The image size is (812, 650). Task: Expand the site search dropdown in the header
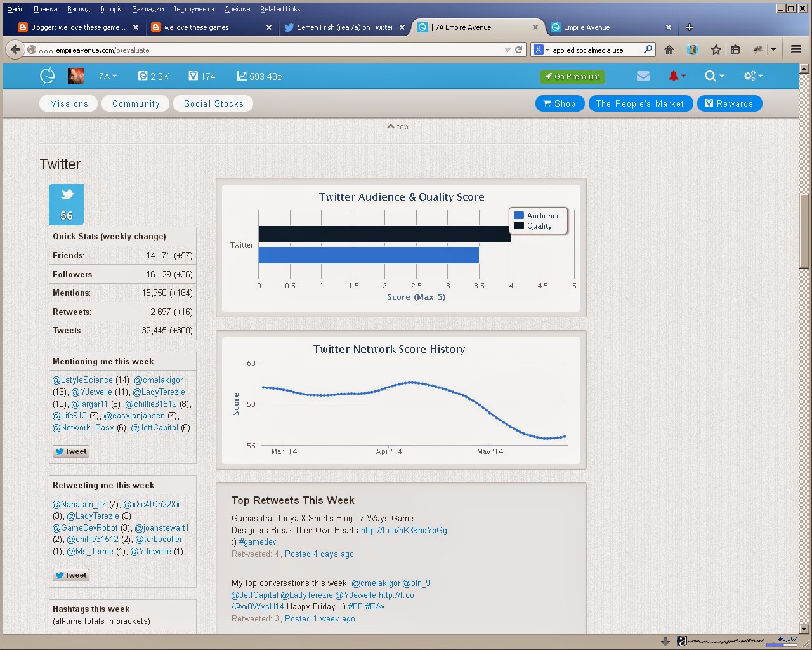[x=714, y=76]
